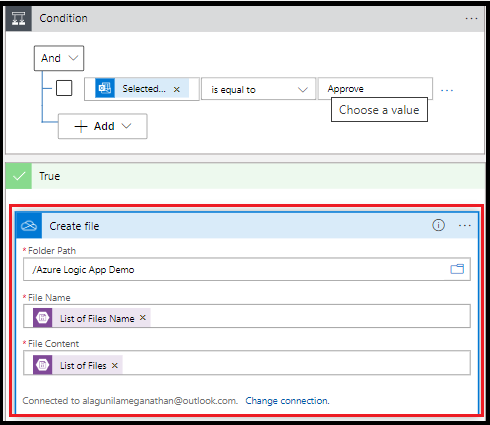Remove the List of Files token
Screen dimensions: 490x425
tap(115, 365)
